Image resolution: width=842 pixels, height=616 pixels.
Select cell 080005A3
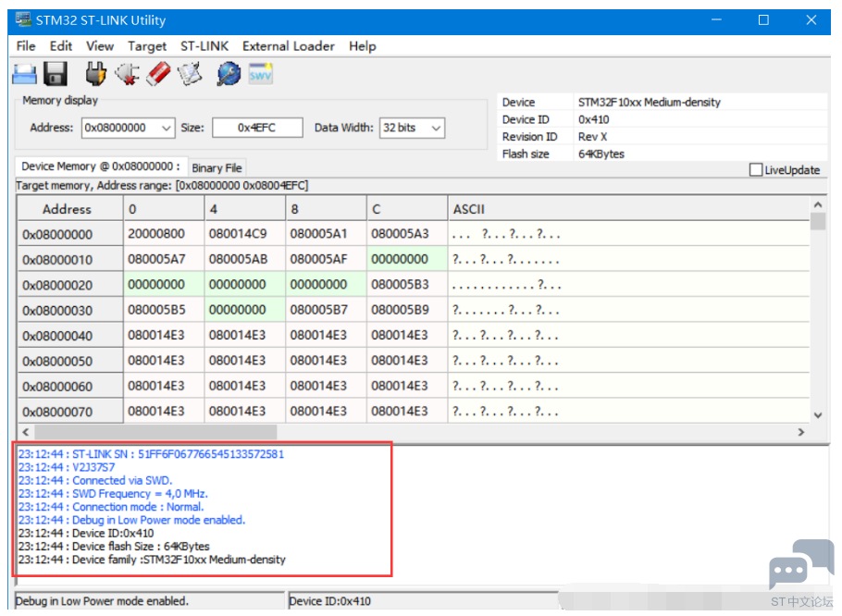[x=407, y=234]
